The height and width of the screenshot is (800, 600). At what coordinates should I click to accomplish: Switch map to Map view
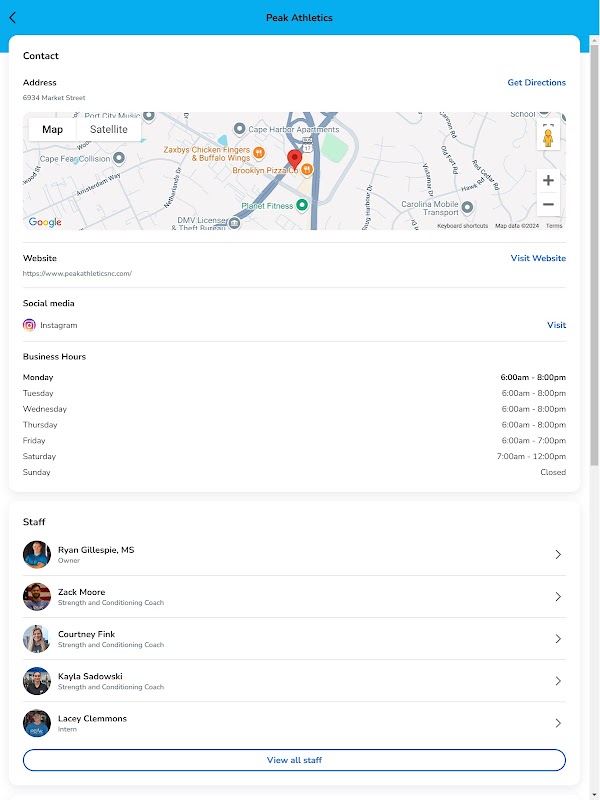click(x=53, y=130)
